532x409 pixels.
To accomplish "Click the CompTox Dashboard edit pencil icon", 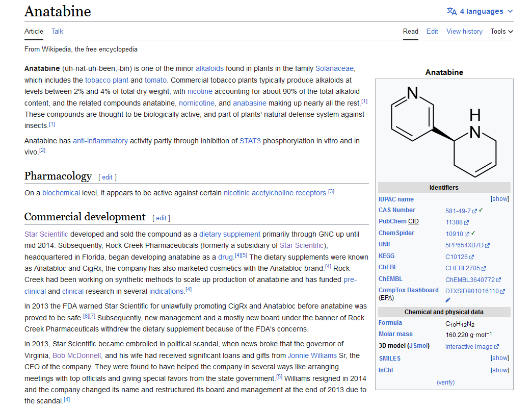I will tap(448, 300).
